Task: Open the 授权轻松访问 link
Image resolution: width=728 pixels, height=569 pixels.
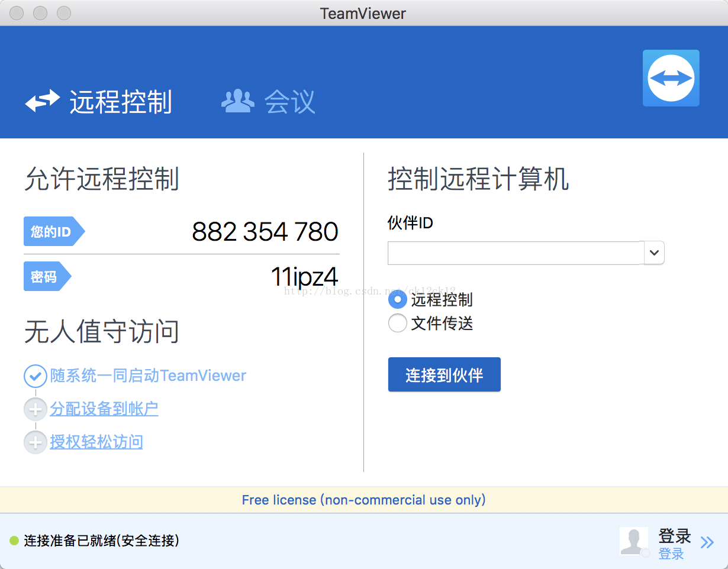Action: pyautogui.click(x=96, y=442)
